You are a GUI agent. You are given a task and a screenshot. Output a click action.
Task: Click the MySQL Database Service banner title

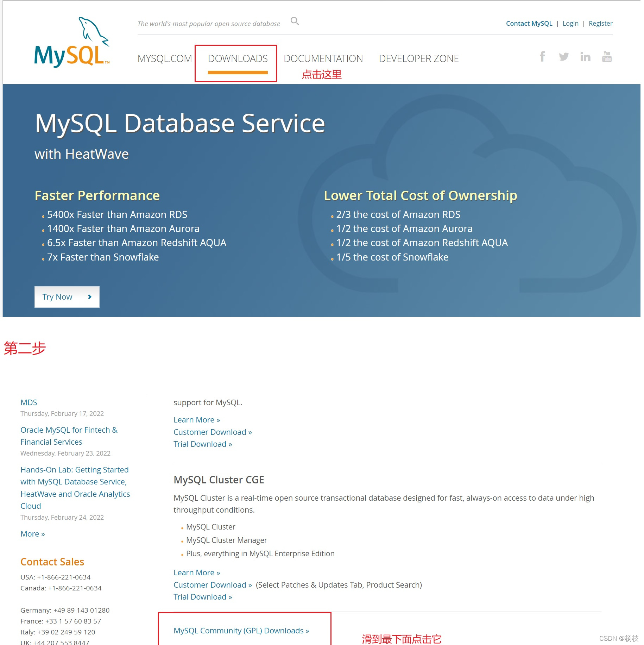pyautogui.click(x=180, y=124)
